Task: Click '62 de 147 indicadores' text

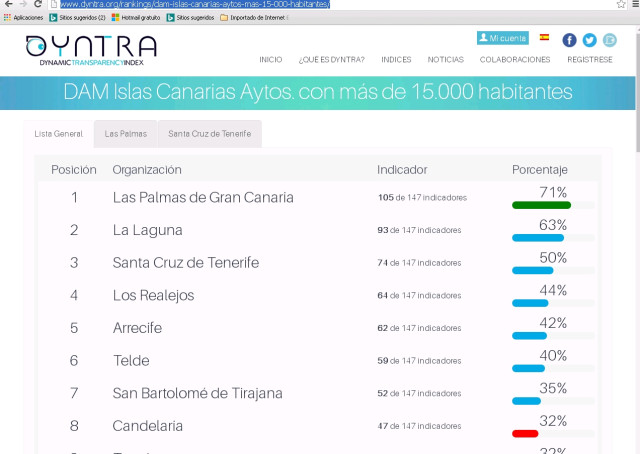Action: tap(419, 328)
